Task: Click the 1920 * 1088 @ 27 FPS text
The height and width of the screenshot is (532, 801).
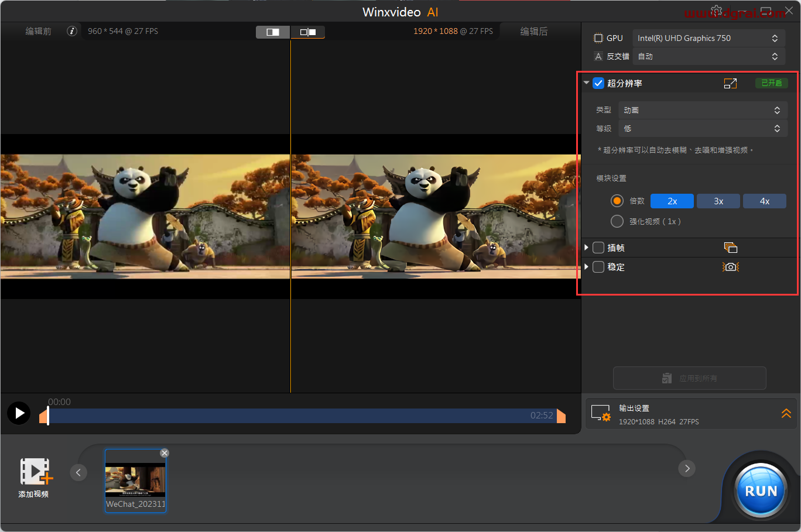Action: [453, 31]
